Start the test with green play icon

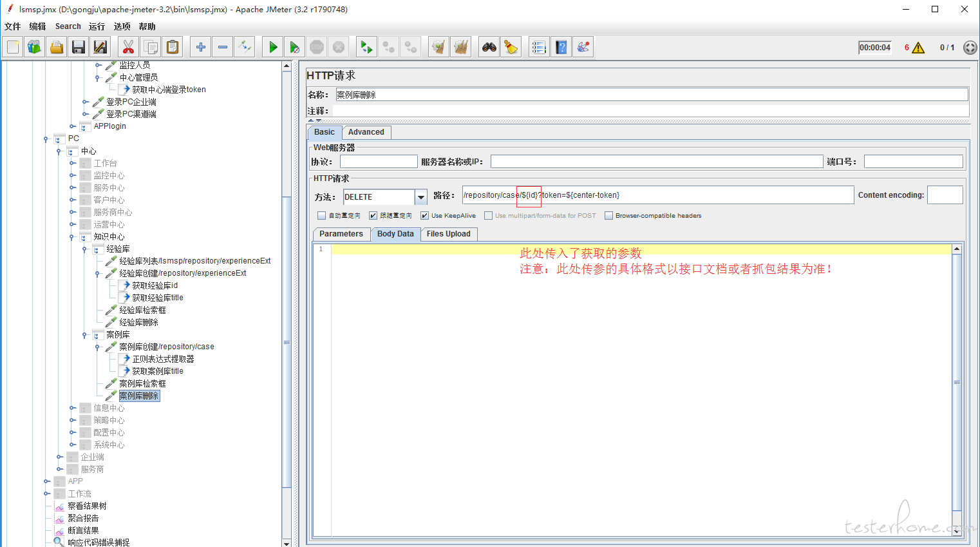[x=273, y=47]
